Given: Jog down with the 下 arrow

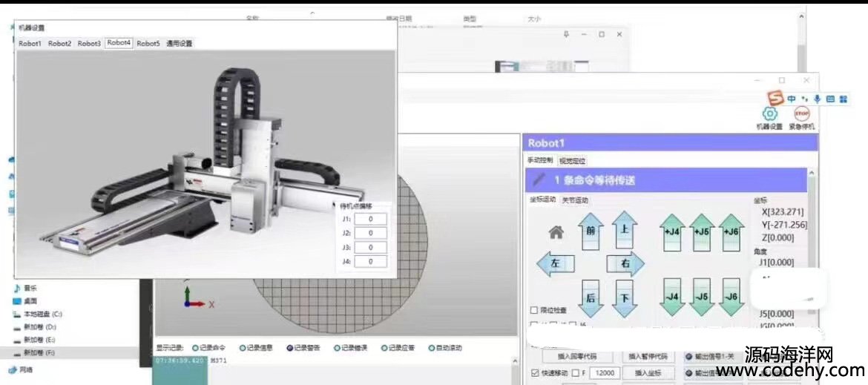Looking at the screenshot, I should pos(625,297).
